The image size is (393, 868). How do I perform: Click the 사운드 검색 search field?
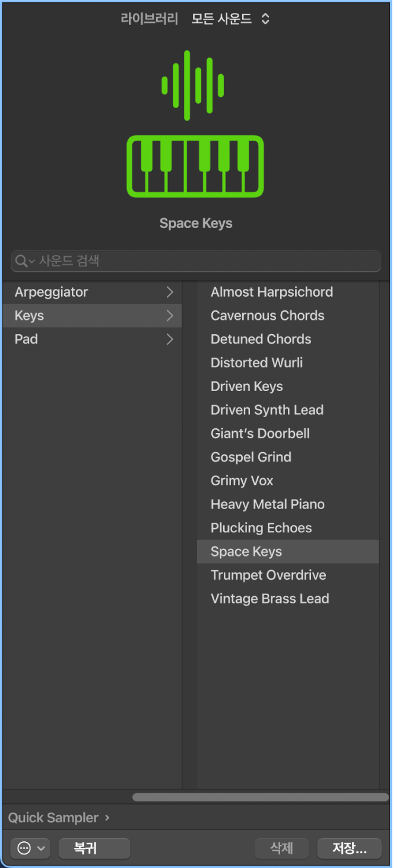(x=202, y=261)
